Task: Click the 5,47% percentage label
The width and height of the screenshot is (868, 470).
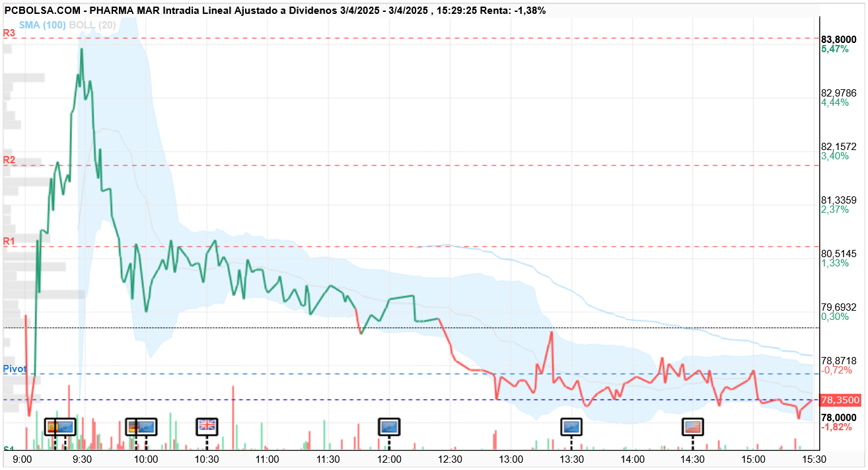Action: click(835, 49)
